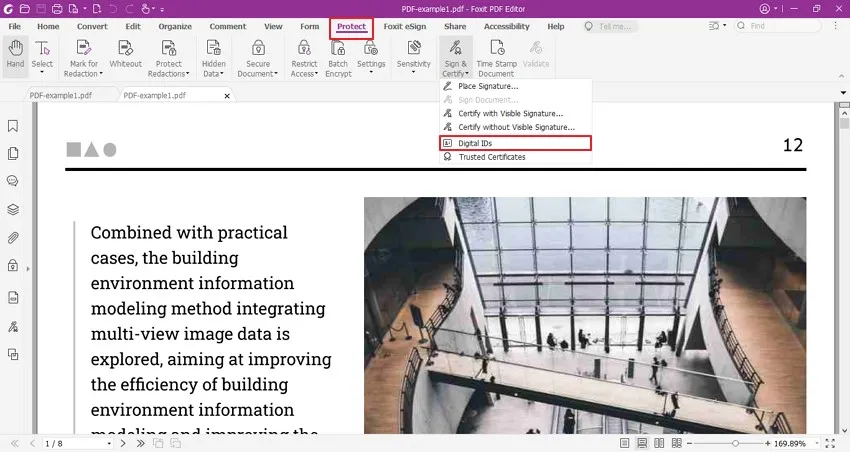Go to the next page
Image resolution: width=850 pixels, height=452 pixels.
click(123, 443)
